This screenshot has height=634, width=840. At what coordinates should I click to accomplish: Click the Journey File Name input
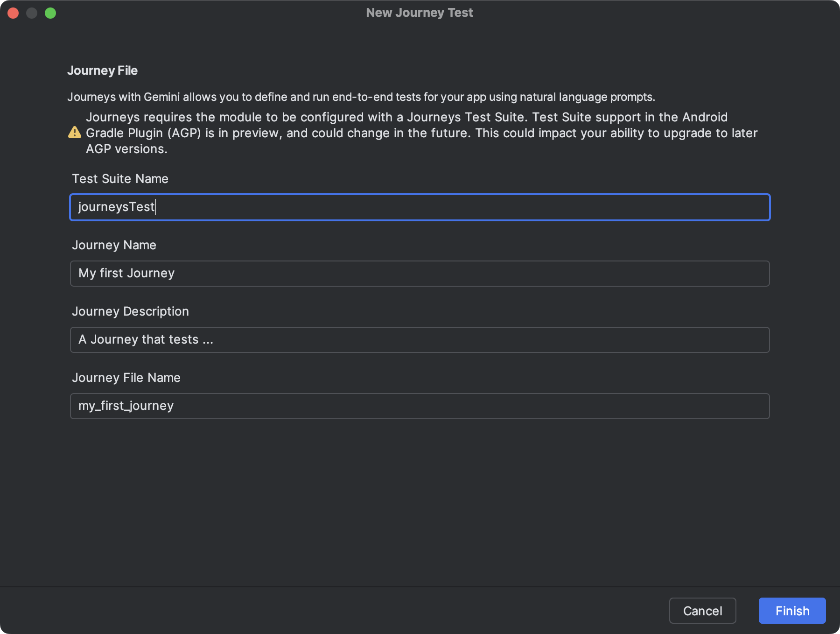(x=420, y=406)
